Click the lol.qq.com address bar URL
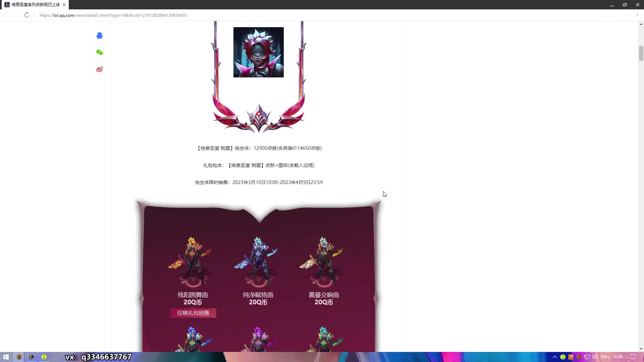The width and height of the screenshot is (644, 362). pyautogui.click(x=113, y=15)
